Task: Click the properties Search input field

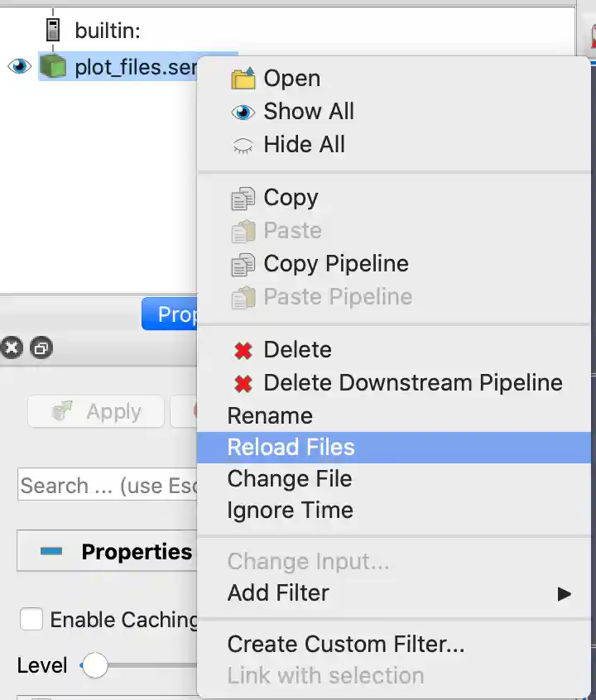Action: [x=108, y=486]
